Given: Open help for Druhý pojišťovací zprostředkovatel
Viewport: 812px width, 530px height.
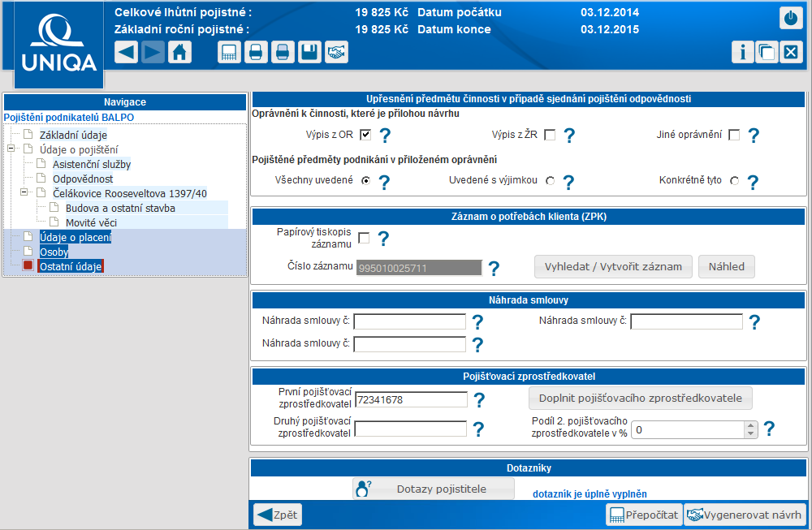Looking at the screenshot, I should point(479,429).
